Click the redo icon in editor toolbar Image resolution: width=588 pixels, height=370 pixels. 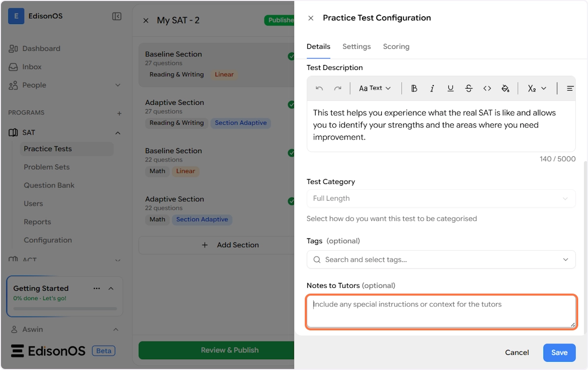point(338,89)
